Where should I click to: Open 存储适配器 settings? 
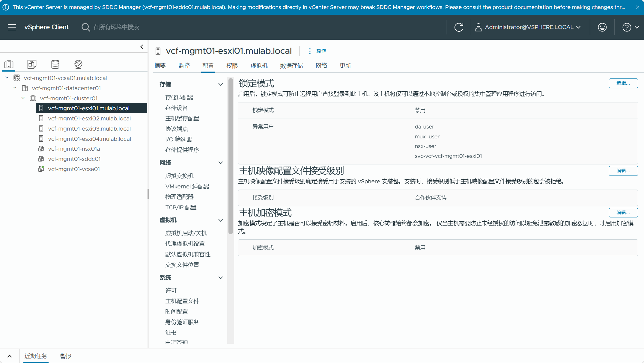coord(179,97)
